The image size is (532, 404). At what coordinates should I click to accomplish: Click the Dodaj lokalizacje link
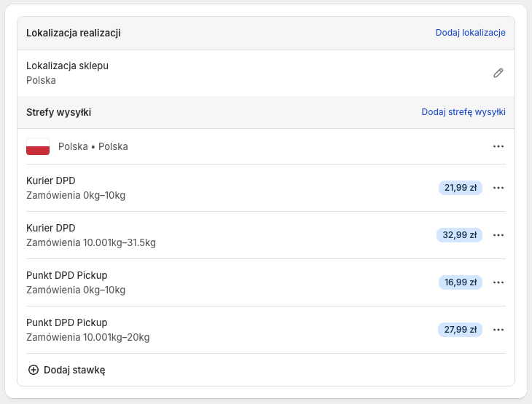click(x=470, y=33)
